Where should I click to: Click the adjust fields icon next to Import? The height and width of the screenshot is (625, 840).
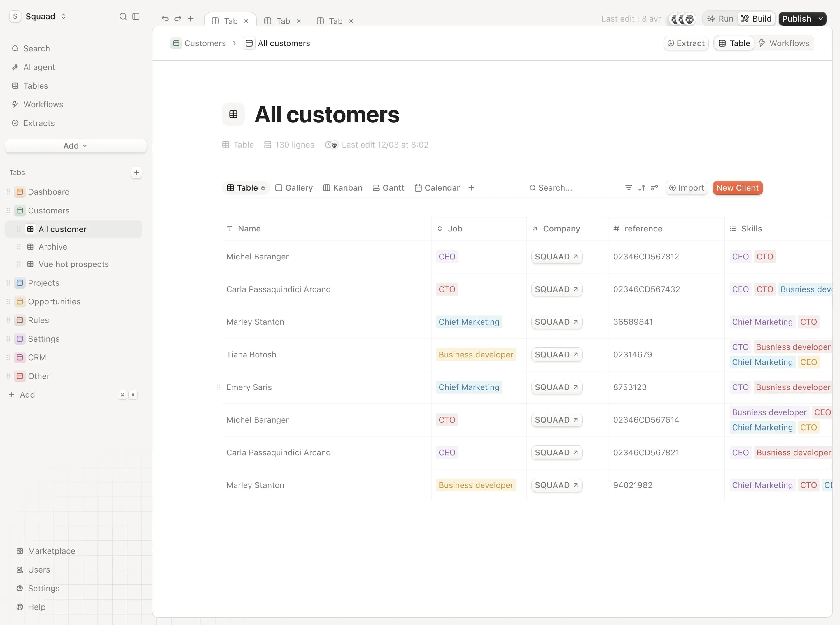(655, 188)
